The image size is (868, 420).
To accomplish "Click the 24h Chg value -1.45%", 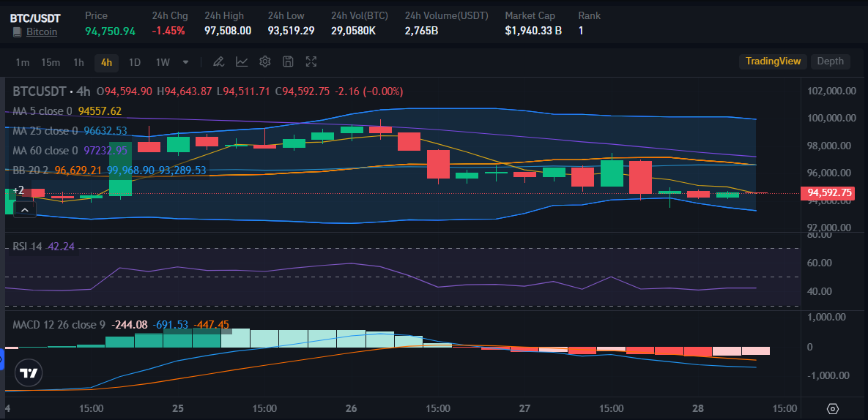I will pyautogui.click(x=168, y=31).
